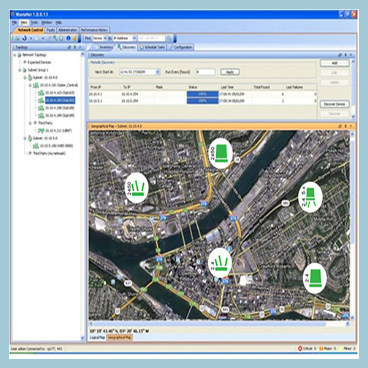Collapse the Subnet Group 1 node
The image size is (368, 368).
[x=20, y=70]
